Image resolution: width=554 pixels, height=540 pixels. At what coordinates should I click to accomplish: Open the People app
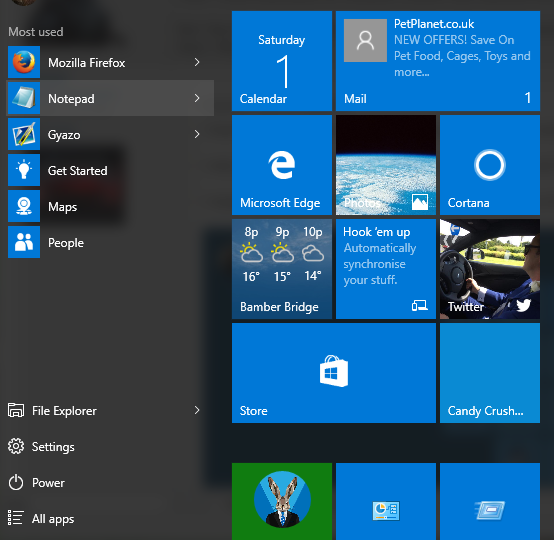110,242
